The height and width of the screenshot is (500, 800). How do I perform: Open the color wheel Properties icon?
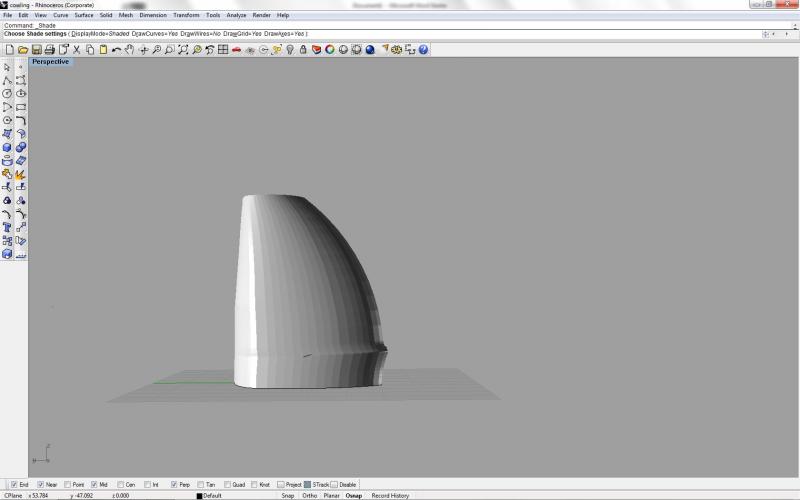330,49
